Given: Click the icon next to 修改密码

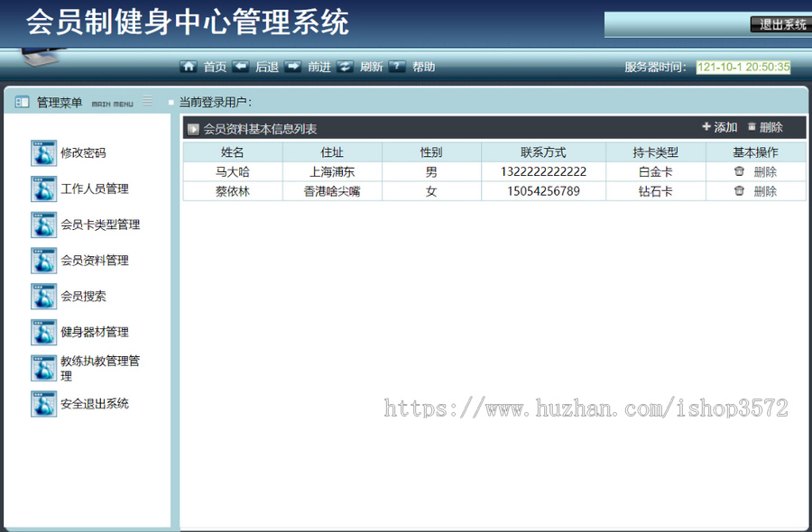Looking at the screenshot, I should click(43, 153).
